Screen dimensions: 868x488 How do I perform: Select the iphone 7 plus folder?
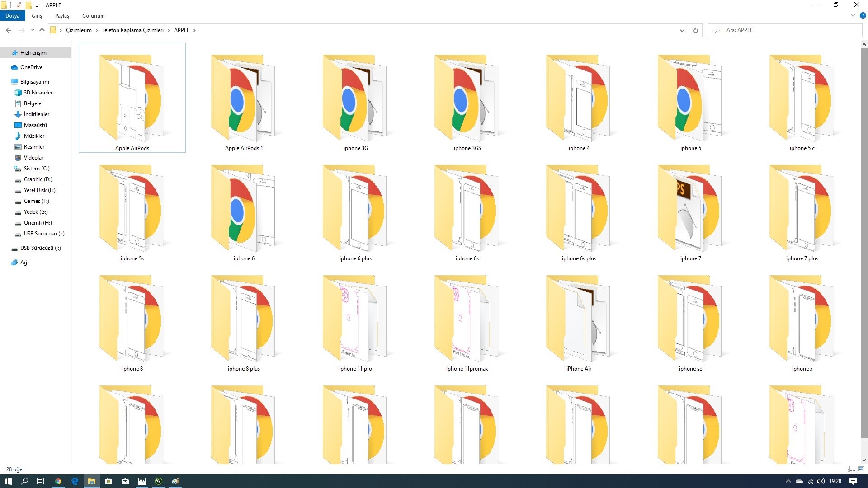coord(802,208)
